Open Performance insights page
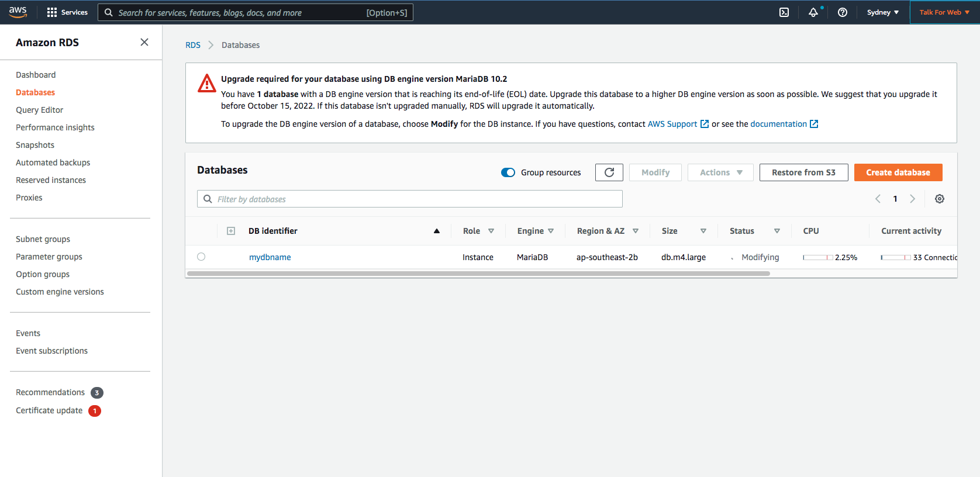 click(x=55, y=127)
